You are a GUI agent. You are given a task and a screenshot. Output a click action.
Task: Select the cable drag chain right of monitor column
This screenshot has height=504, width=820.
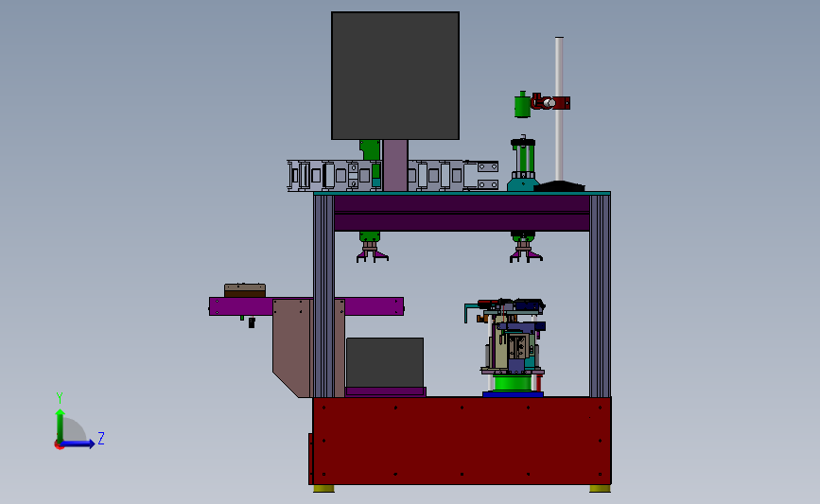(x=453, y=175)
